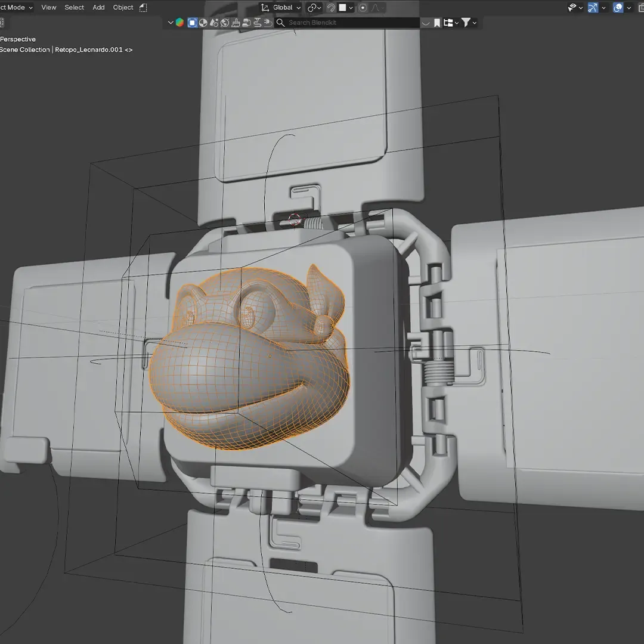
Task: Toggle the BlendKit bookmarks filter
Action: (437, 23)
